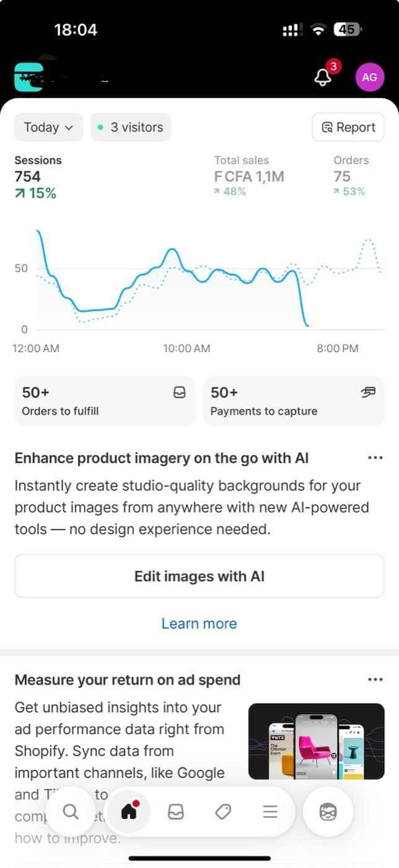
Task: Open the Report button
Action: pyautogui.click(x=348, y=127)
